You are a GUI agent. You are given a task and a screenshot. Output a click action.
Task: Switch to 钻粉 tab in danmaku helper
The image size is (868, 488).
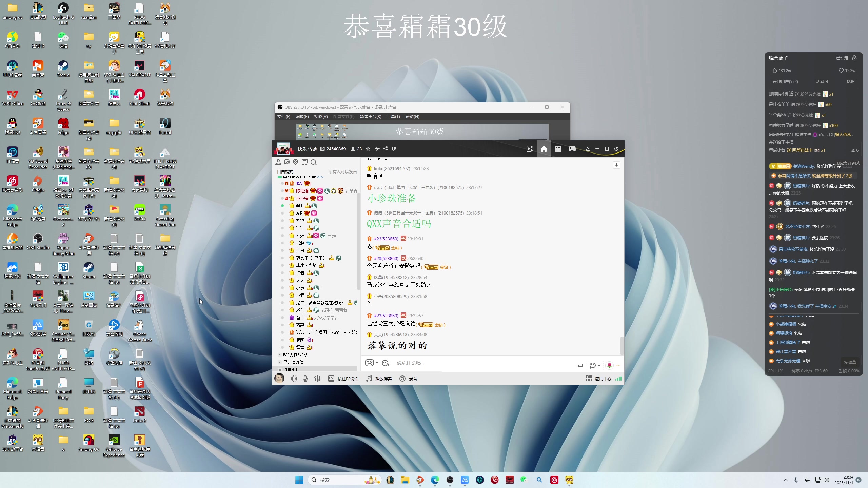(850, 82)
